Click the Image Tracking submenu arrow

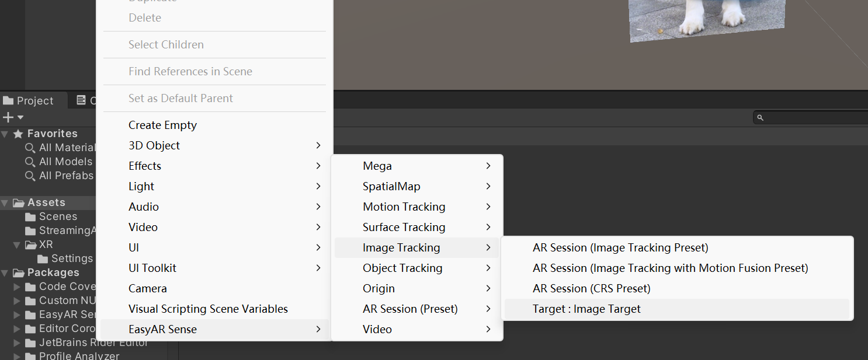pos(488,247)
